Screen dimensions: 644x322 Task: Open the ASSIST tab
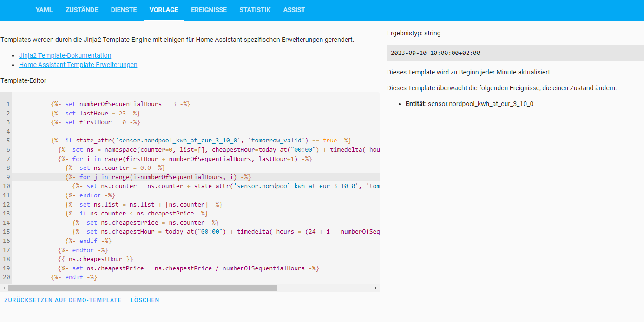pos(294,10)
